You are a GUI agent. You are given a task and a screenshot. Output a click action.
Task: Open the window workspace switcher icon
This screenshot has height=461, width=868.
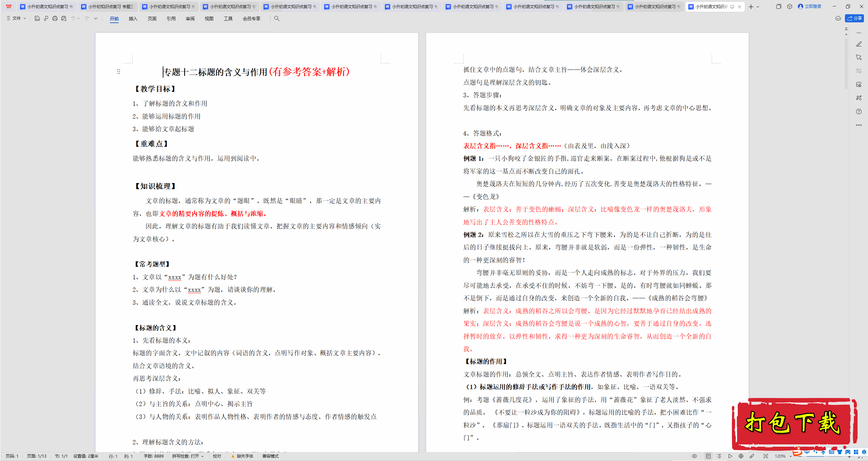pyautogui.click(x=779, y=6)
